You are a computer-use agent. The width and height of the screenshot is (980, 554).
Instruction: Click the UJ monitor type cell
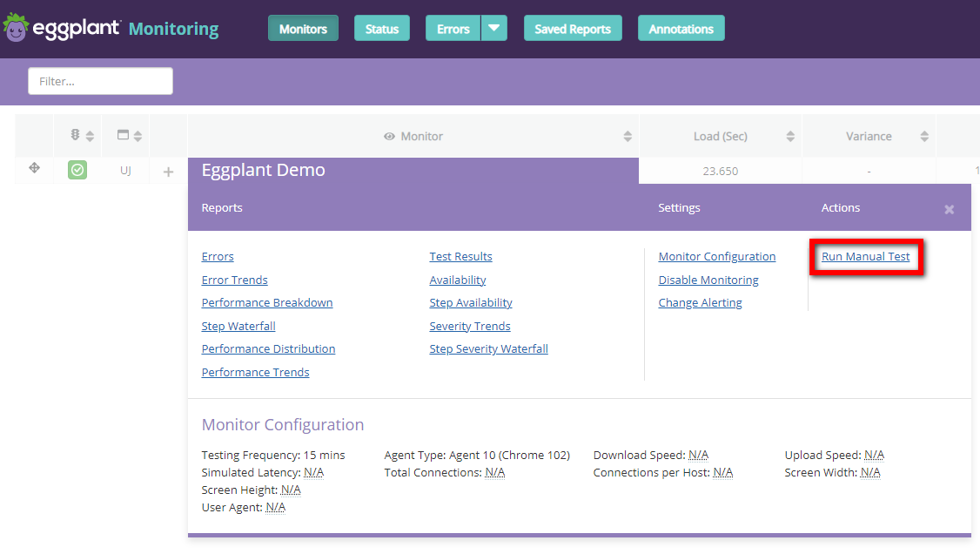point(125,170)
